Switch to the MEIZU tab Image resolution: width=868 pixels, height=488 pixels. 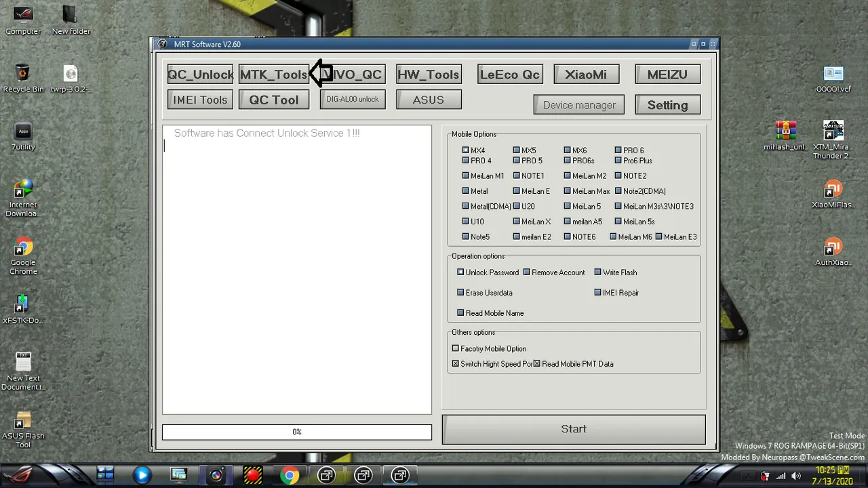(667, 75)
